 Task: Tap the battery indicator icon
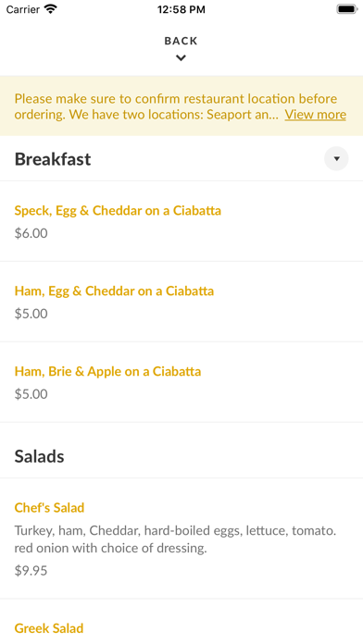347,9
